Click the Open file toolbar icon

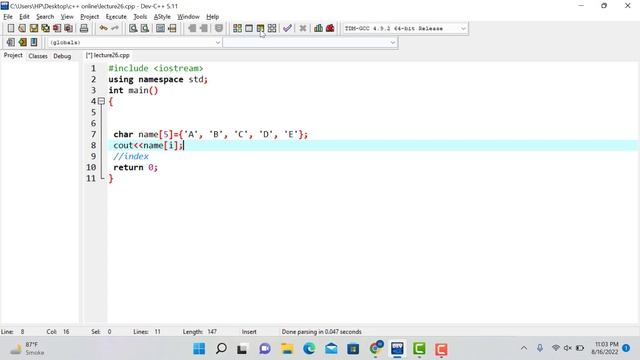coord(22,28)
